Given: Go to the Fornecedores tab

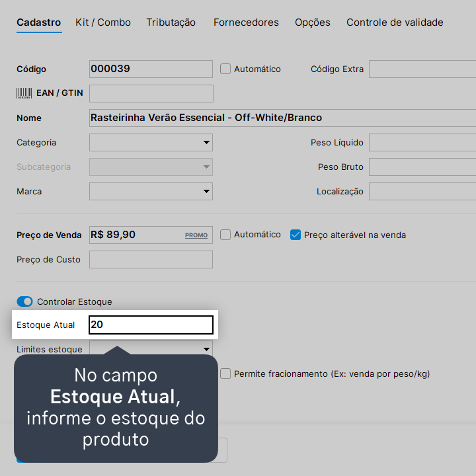Looking at the screenshot, I should pos(246,22).
